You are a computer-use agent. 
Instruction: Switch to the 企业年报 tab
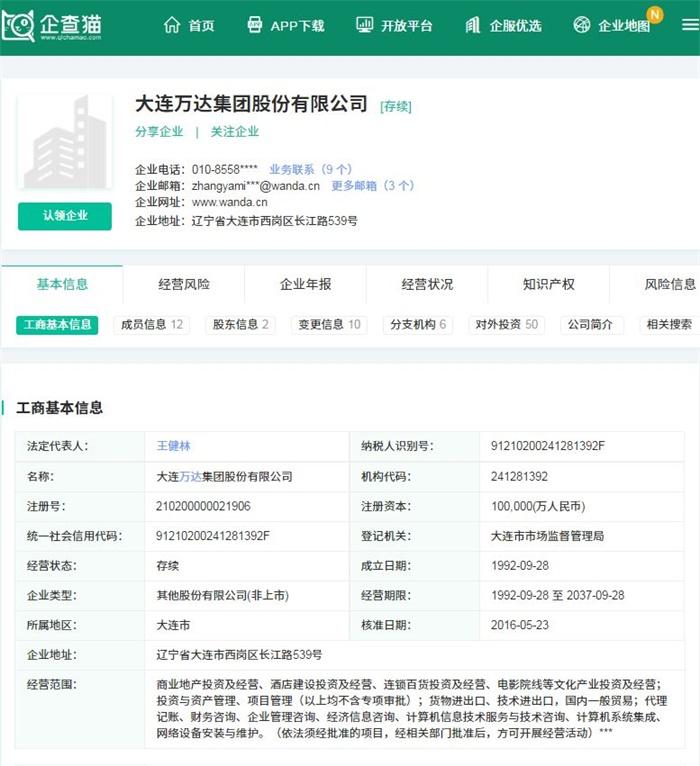pyautogui.click(x=305, y=284)
